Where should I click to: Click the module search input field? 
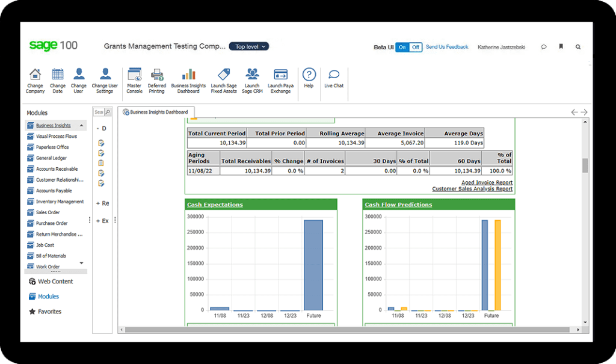(x=100, y=112)
